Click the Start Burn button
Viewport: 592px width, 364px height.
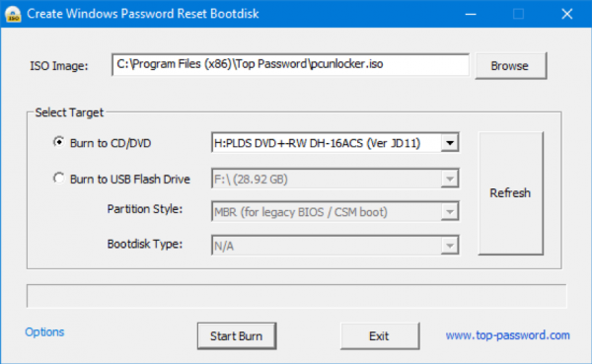[237, 335]
